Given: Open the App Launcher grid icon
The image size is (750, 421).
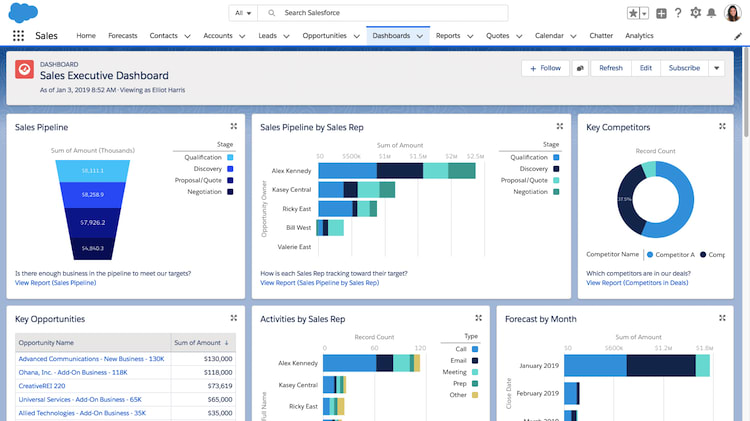Looking at the screenshot, I should (x=18, y=36).
